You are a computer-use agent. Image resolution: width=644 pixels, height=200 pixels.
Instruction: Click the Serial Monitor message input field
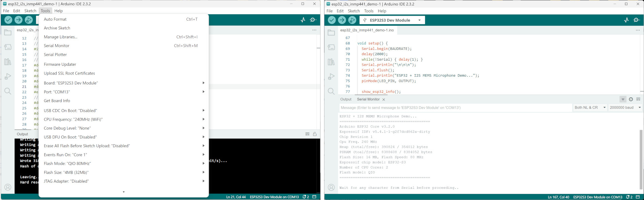pyautogui.click(x=456, y=107)
